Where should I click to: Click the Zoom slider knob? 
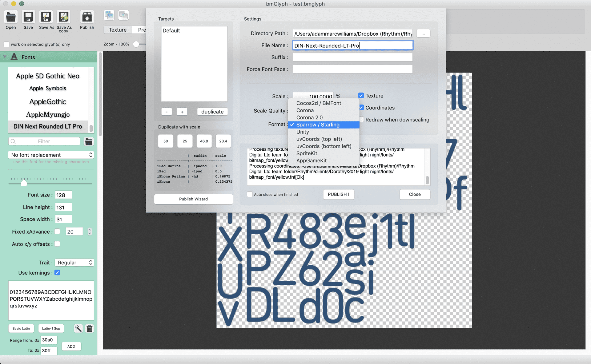136,44
